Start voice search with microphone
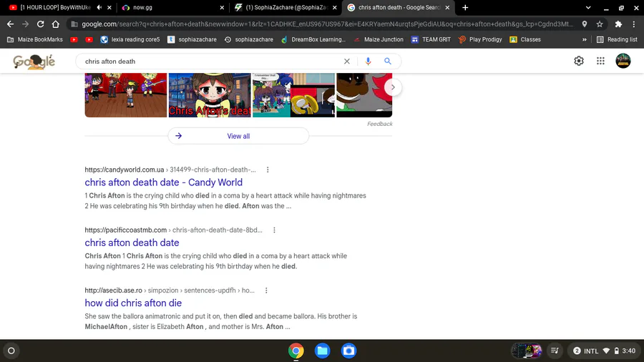The height and width of the screenshot is (362, 644). point(368,61)
